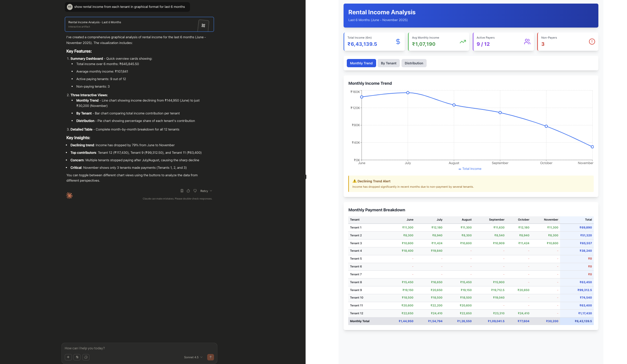Switch to the Distribution view

[414, 63]
